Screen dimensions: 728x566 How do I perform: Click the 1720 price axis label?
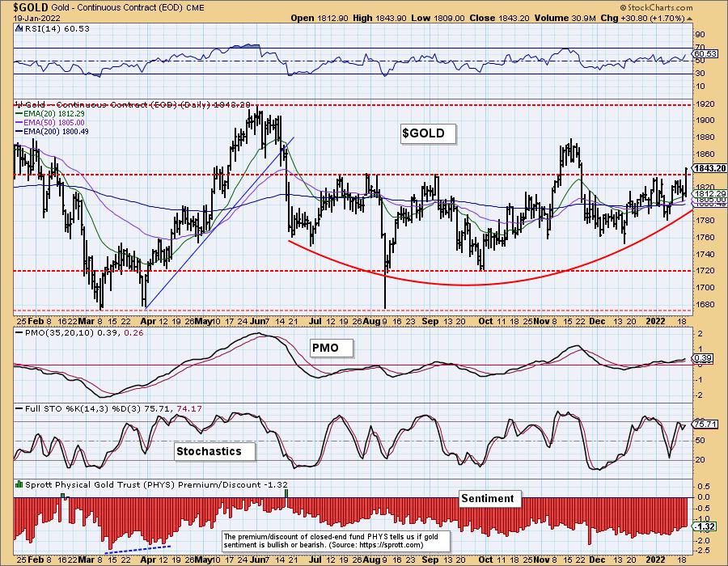tap(705, 271)
